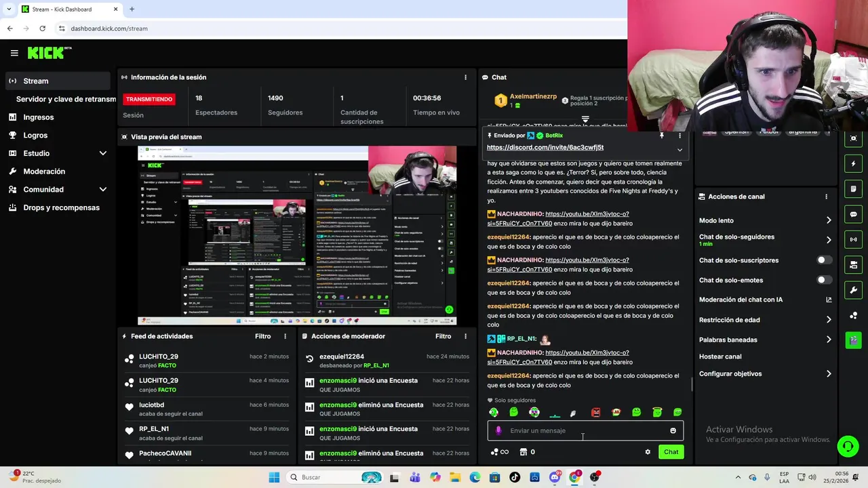Click the document sidebar icon
The width and height of the screenshot is (868, 488).
[853, 189]
